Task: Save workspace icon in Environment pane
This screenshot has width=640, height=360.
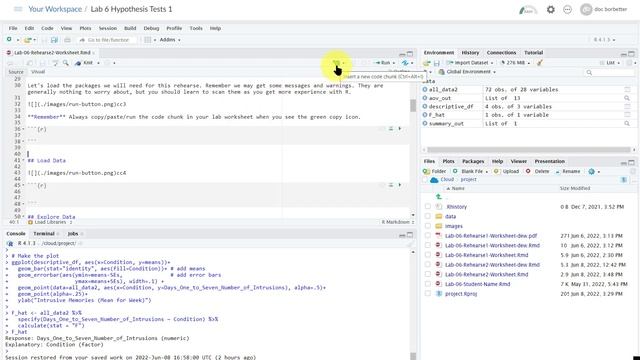Action: tap(437, 63)
